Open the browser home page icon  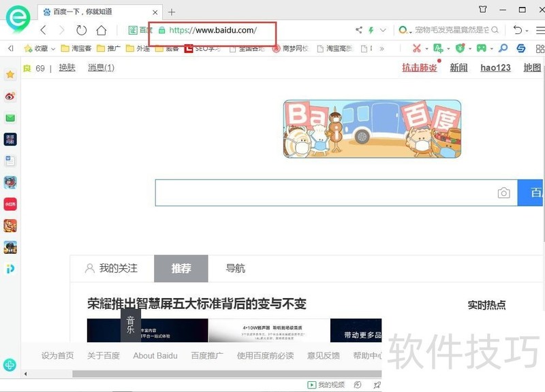coord(101,30)
